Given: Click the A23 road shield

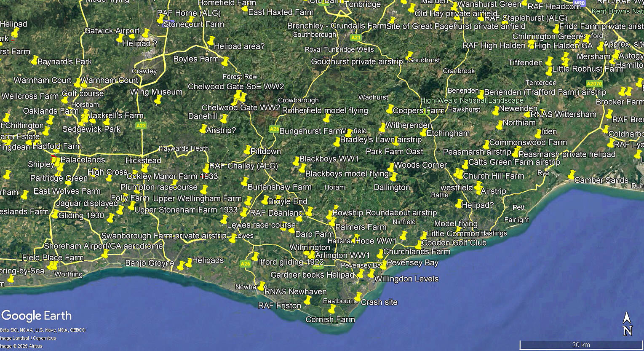Looking at the screenshot, I should tap(141, 126).
